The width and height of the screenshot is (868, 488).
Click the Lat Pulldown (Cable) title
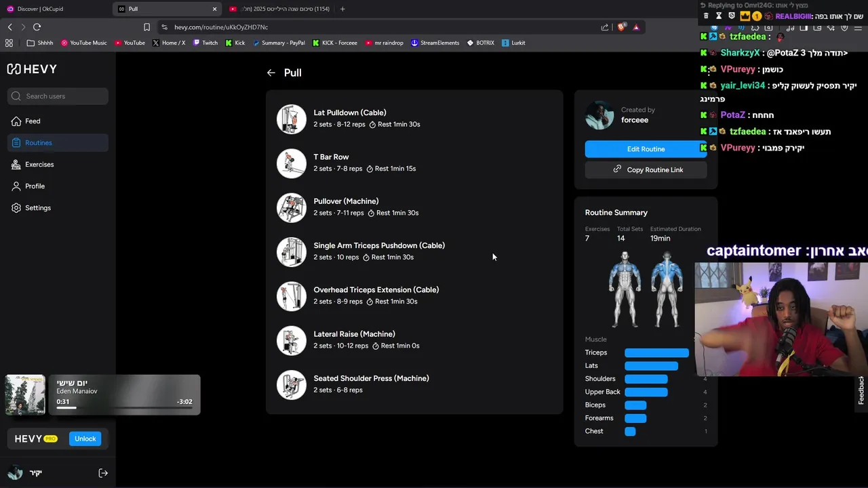click(x=350, y=113)
